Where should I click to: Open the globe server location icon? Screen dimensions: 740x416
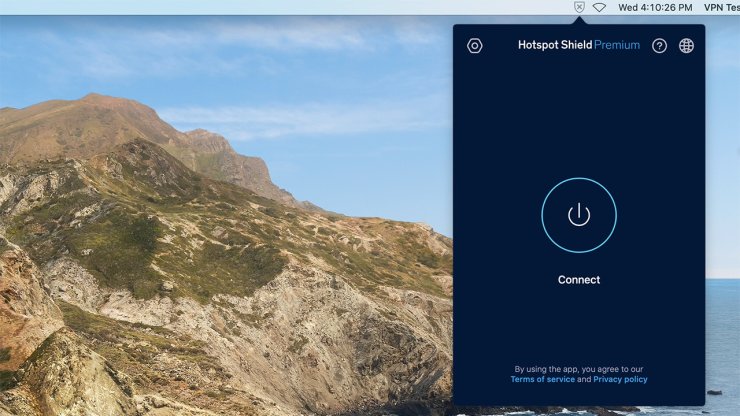coord(686,46)
